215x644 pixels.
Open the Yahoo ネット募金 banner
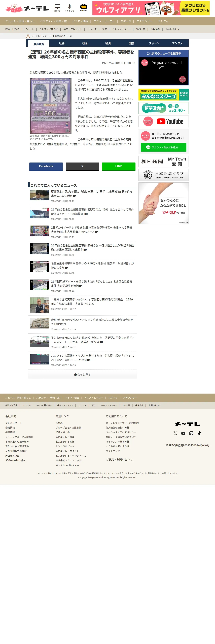(163, 203)
